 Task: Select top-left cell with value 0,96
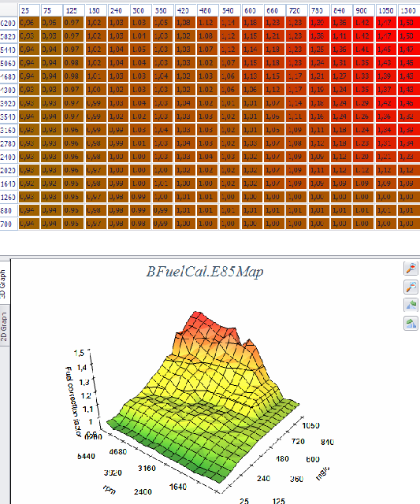click(x=29, y=23)
